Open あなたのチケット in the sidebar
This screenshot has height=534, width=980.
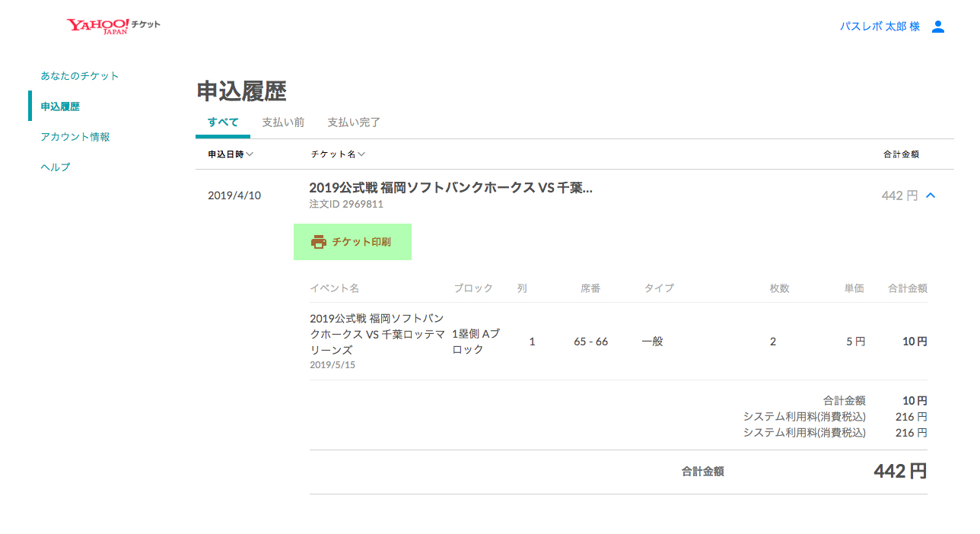[80, 76]
